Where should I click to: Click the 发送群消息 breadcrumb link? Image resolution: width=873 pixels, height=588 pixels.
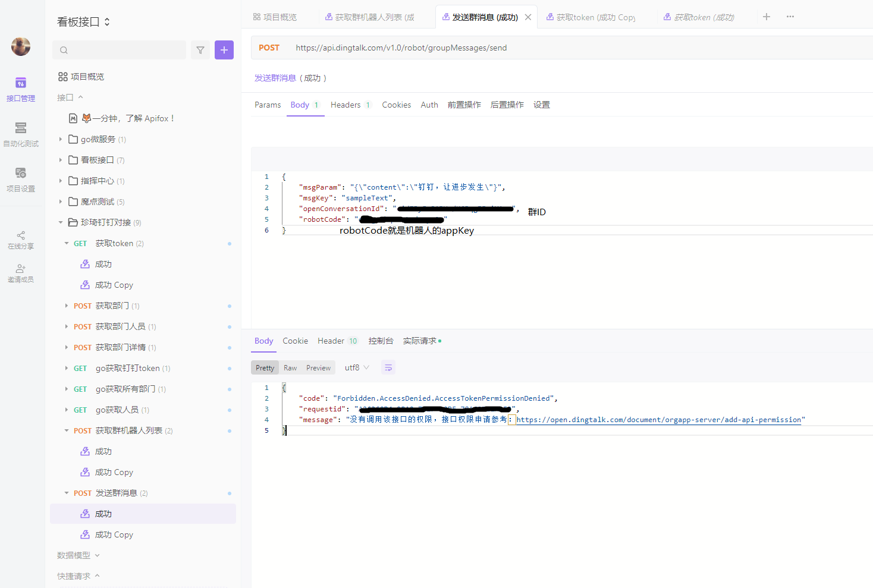pos(275,78)
